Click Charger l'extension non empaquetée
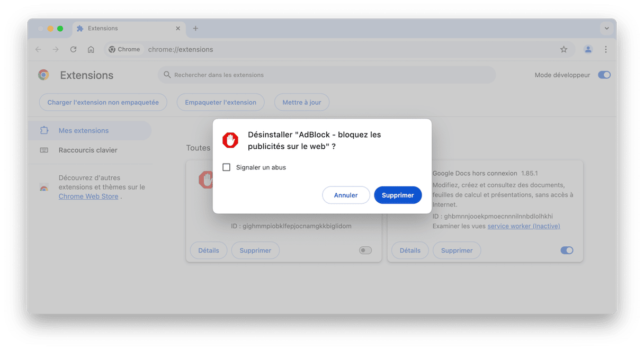The width and height of the screenshot is (644, 350). (x=103, y=102)
